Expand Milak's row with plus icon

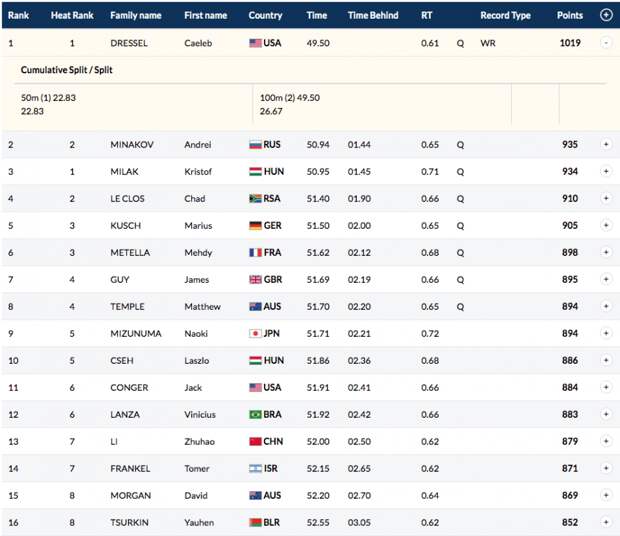click(606, 172)
